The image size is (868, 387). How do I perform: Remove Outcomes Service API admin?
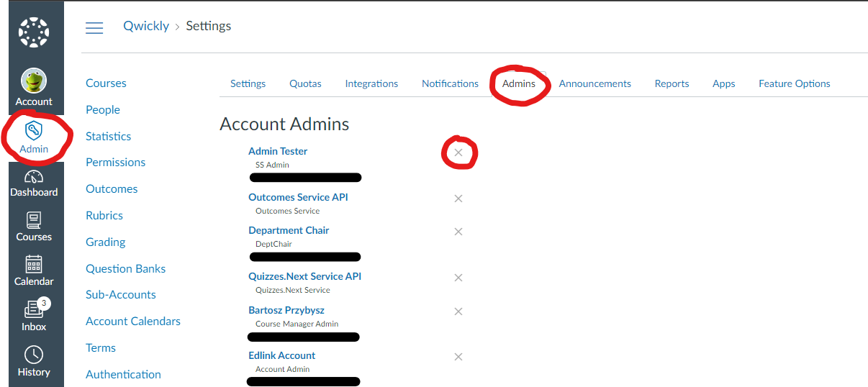pos(458,199)
